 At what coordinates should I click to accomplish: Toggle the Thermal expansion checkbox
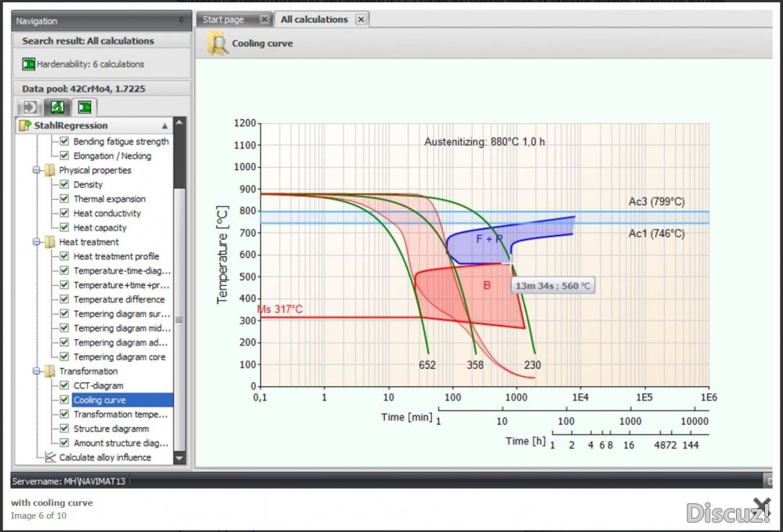pos(64,199)
